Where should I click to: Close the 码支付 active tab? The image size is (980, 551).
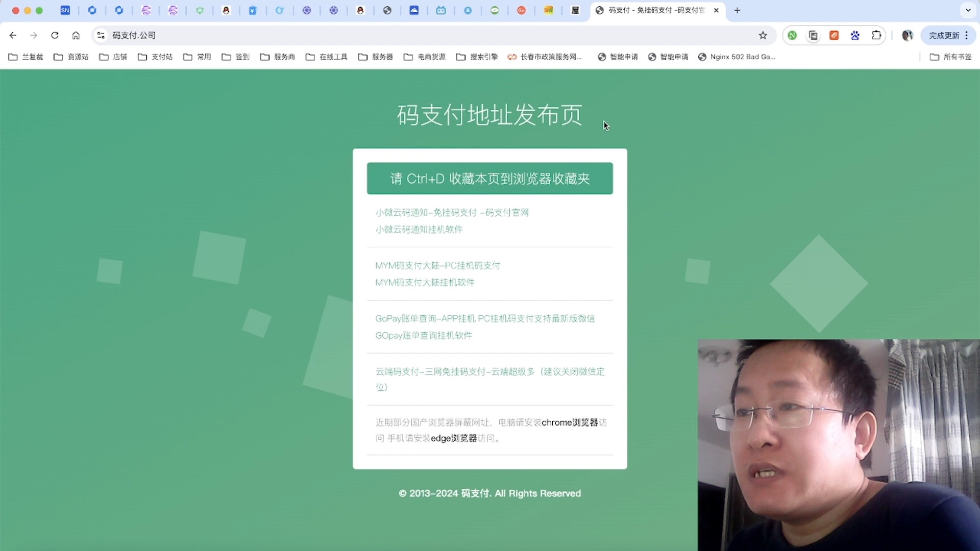pyautogui.click(x=716, y=10)
